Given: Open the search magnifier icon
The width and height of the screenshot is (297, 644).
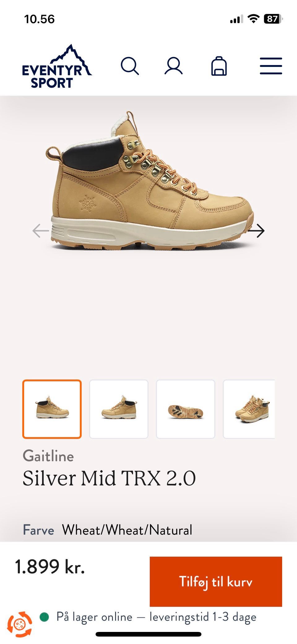Looking at the screenshot, I should (130, 66).
